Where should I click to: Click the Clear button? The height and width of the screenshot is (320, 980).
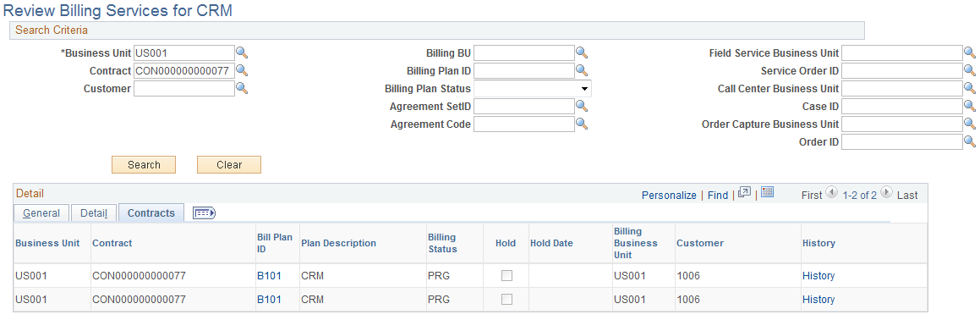tap(229, 165)
